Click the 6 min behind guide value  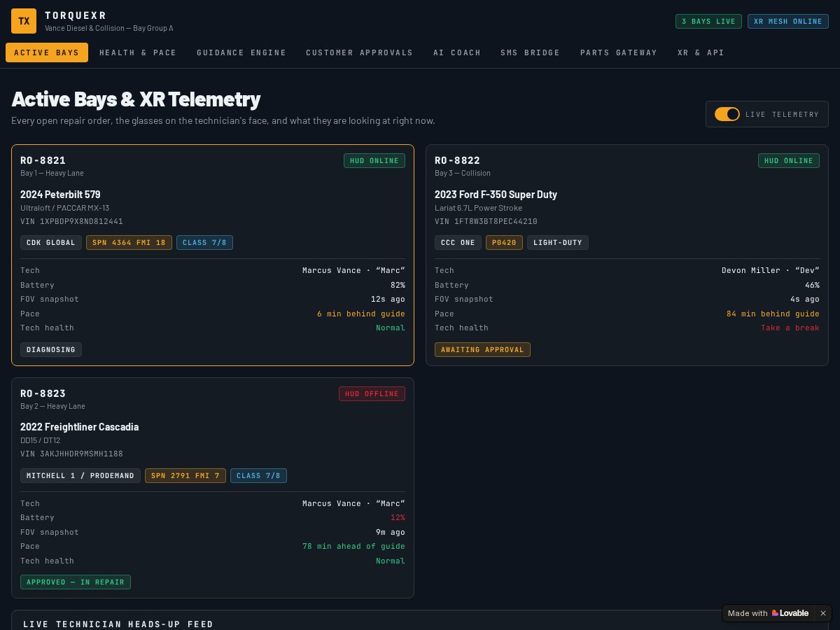coord(361,314)
